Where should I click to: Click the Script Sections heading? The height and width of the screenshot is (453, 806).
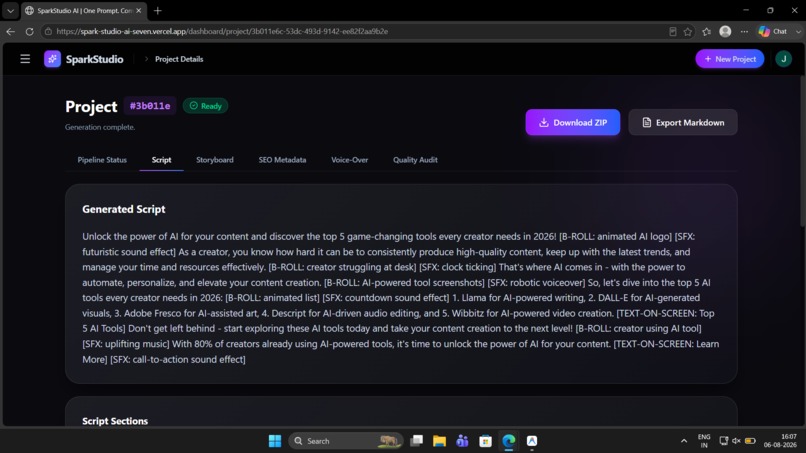(115, 421)
